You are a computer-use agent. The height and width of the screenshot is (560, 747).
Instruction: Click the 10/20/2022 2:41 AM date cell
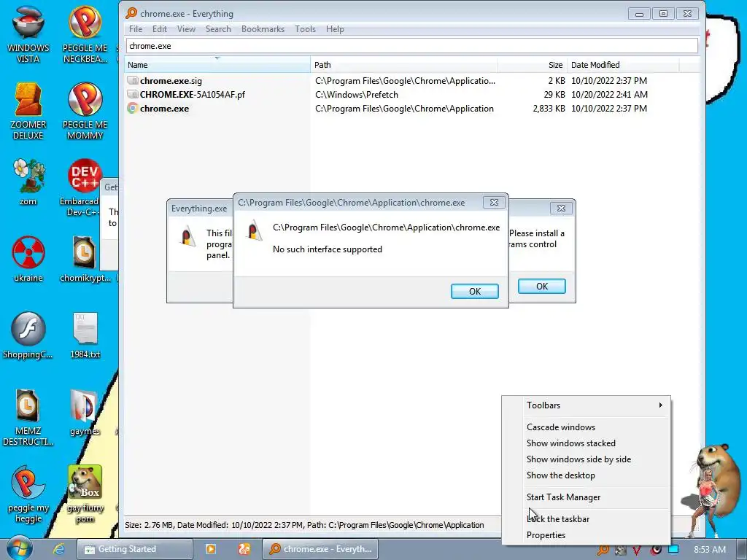coord(609,95)
